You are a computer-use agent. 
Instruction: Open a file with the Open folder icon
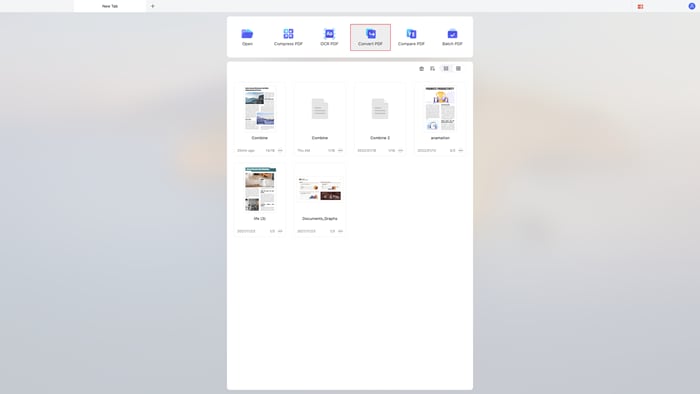[x=247, y=37]
